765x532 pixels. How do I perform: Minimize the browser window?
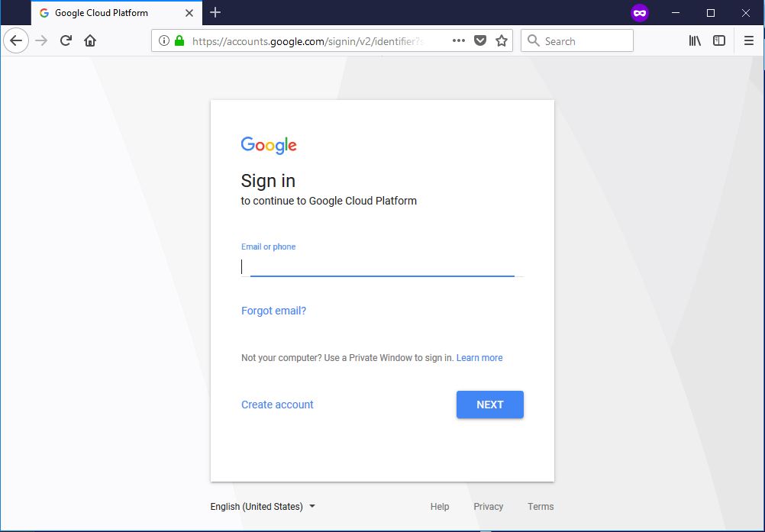(x=676, y=13)
